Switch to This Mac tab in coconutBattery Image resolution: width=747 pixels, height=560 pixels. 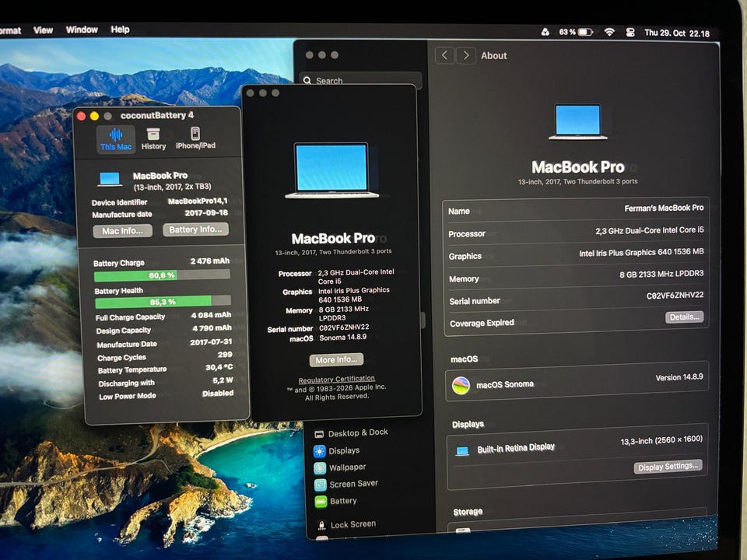pyautogui.click(x=116, y=139)
